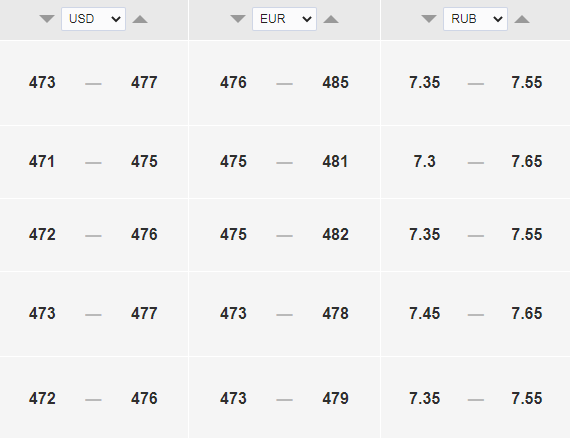The width and height of the screenshot is (570, 438).
Task: Select the 485 EUR sell rate
Action: pos(335,83)
